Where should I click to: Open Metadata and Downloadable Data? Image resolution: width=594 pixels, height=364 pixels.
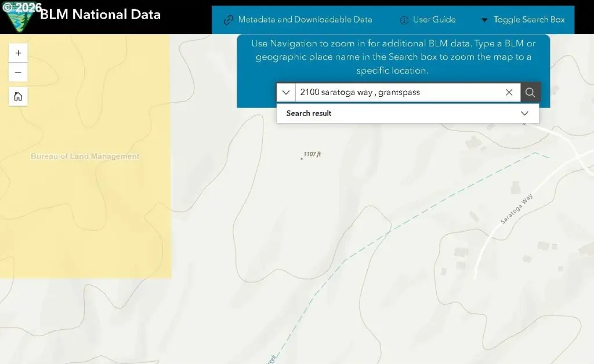[x=305, y=20]
